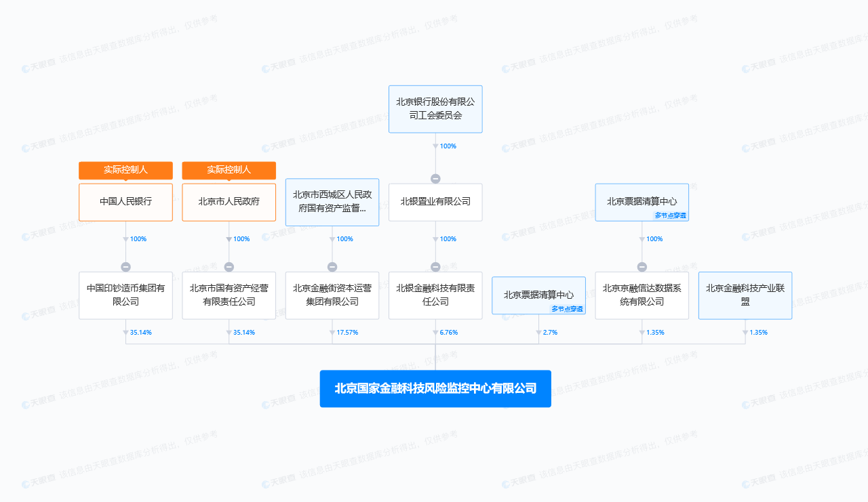Select the lower 北京票据清算中心 node with 2.7%
Screen dimensions: 868x502
538,295
